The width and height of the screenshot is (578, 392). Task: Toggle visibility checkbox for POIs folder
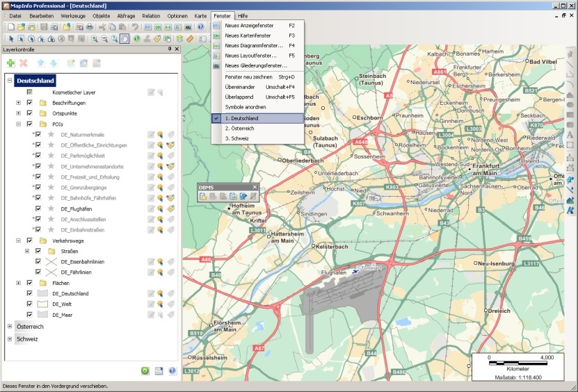coord(29,124)
